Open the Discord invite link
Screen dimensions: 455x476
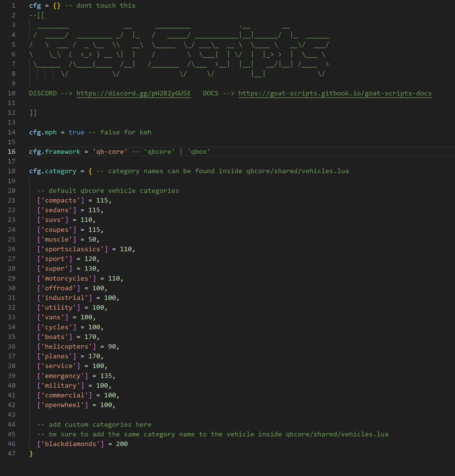(x=133, y=93)
